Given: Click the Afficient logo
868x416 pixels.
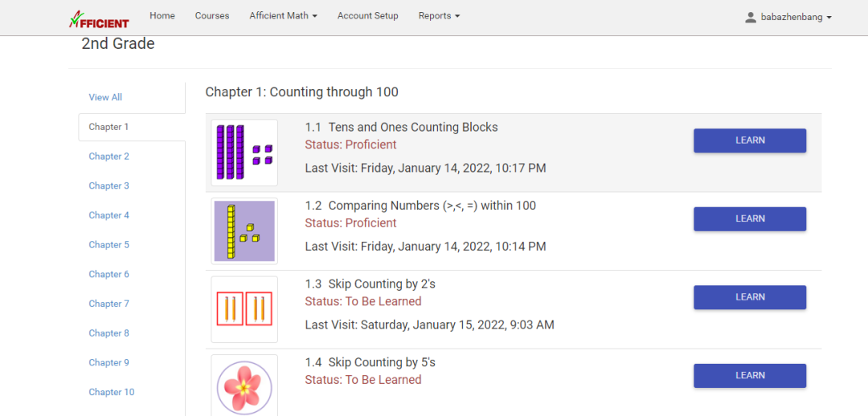Looking at the screenshot, I should click(x=99, y=18).
